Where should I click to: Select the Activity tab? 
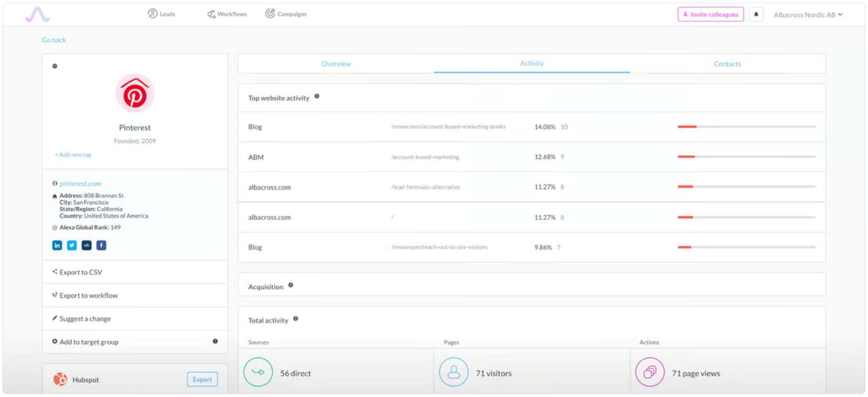pos(532,64)
